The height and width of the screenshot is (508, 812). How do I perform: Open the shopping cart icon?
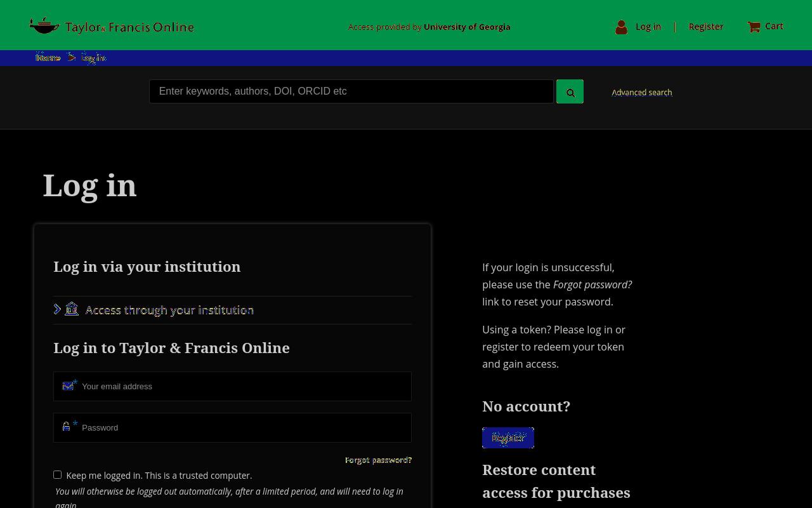click(x=754, y=27)
